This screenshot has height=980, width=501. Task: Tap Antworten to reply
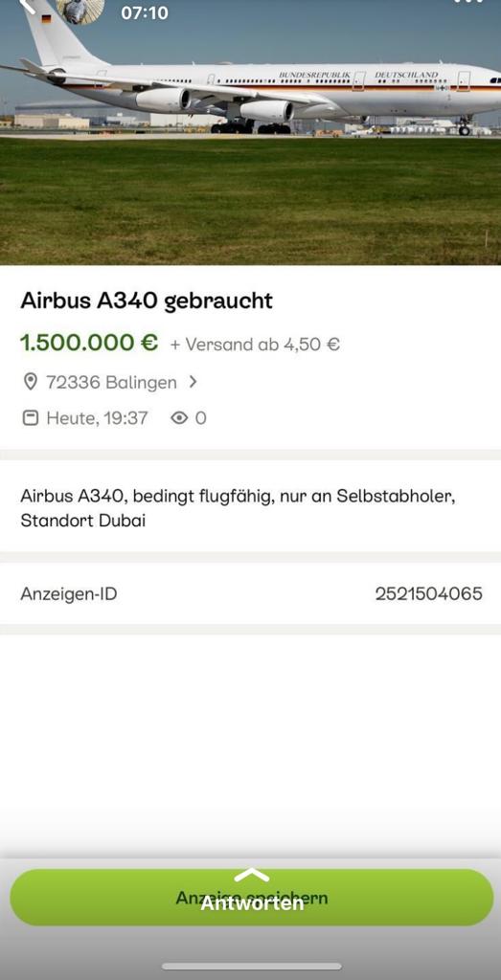pyautogui.click(x=251, y=902)
